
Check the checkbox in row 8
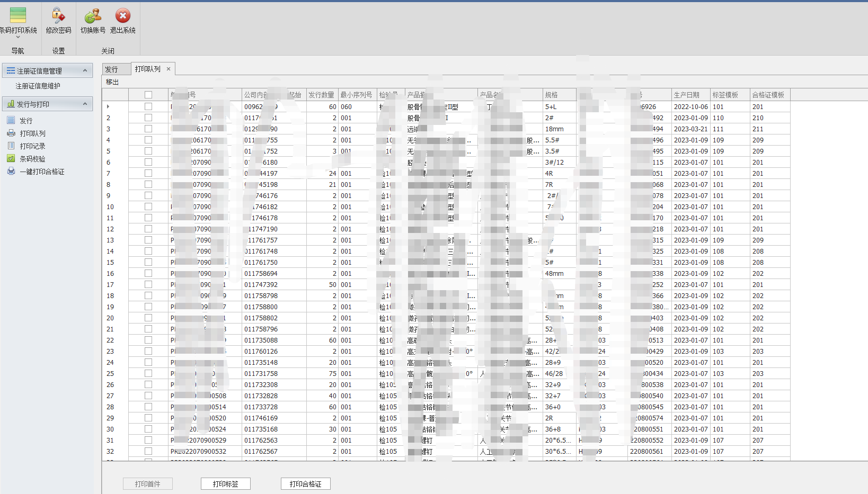148,184
